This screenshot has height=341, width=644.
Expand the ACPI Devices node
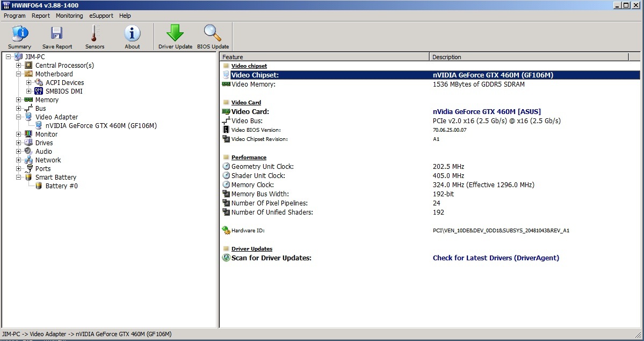pyautogui.click(x=29, y=83)
